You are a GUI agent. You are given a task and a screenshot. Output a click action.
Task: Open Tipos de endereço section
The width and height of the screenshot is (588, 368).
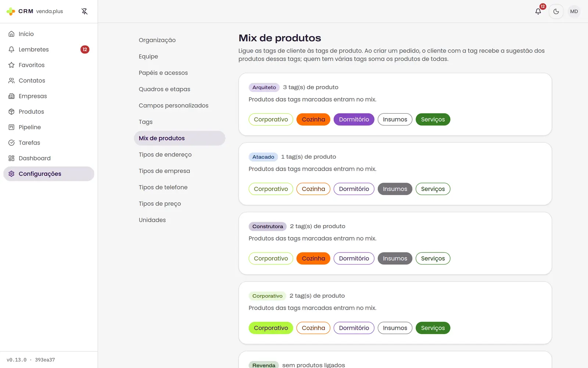pos(180,155)
